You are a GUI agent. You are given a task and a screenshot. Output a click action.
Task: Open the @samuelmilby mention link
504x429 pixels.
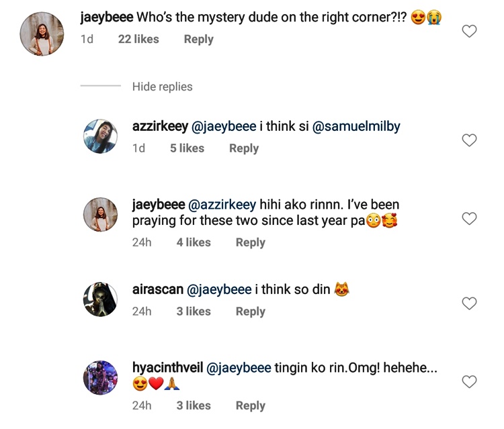[356, 126]
